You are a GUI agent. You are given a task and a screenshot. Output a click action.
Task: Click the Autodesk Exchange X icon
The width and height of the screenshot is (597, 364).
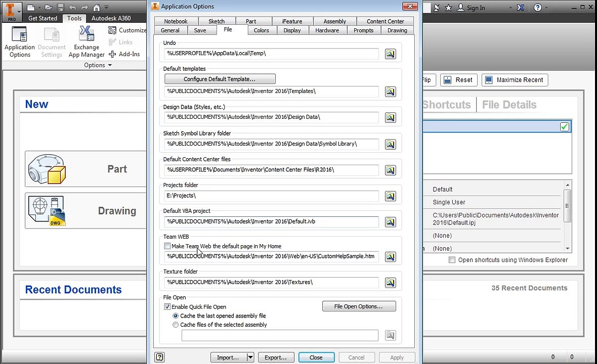pyautogui.click(x=521, y=8)
